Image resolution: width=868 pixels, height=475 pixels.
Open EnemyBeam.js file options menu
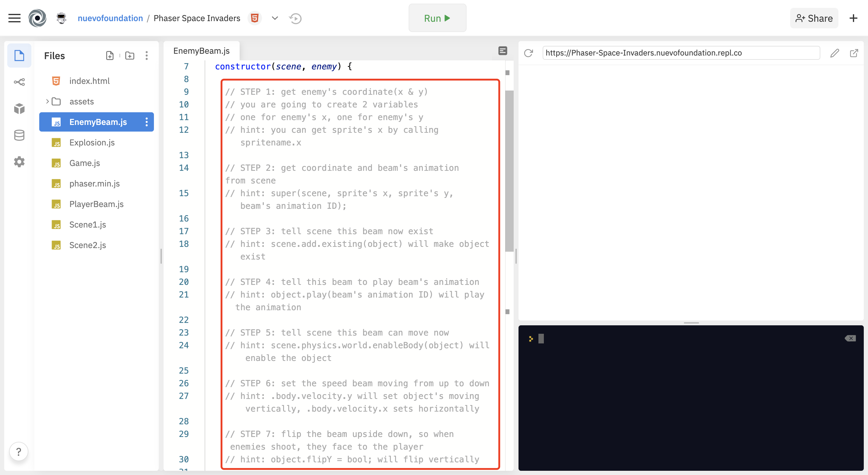[x=147, y=122]
